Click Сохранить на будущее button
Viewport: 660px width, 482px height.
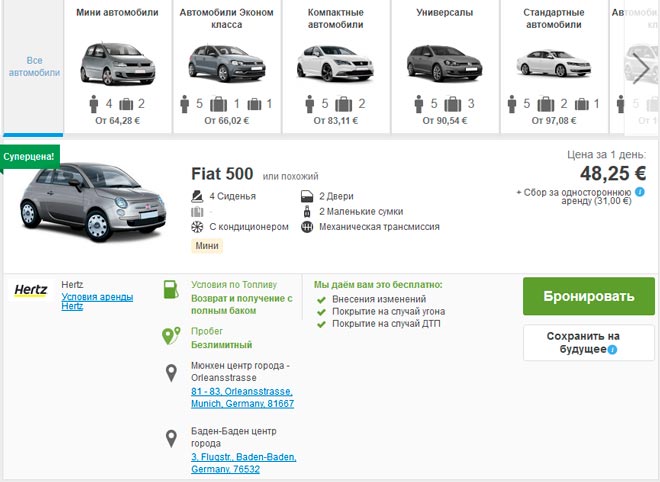pyautogui.click(x=588, y=342)
